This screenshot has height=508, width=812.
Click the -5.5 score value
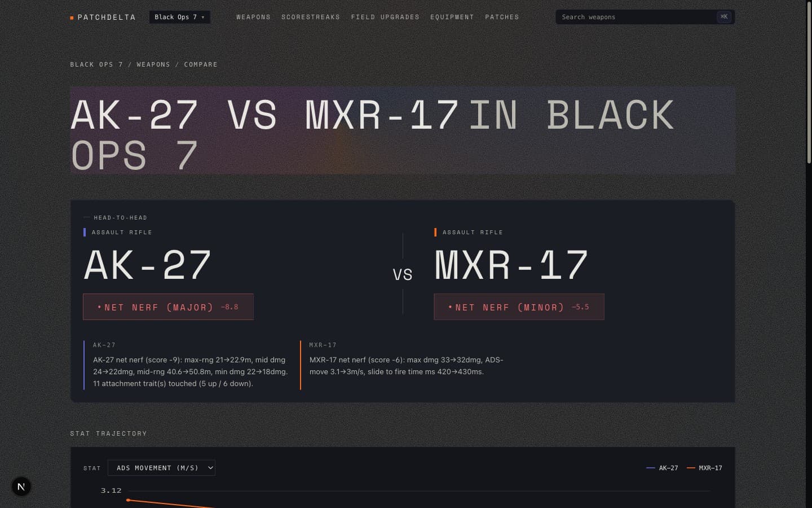coord(580,307)
